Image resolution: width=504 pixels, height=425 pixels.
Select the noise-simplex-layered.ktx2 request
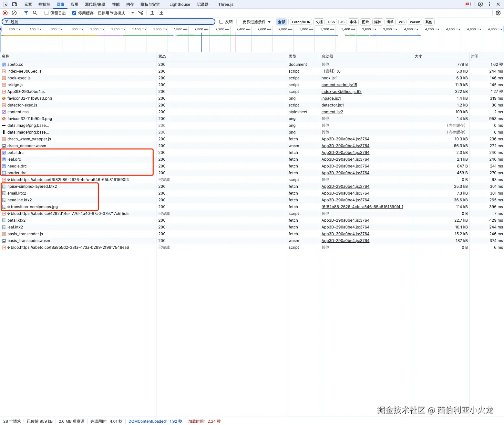(252, 187)
